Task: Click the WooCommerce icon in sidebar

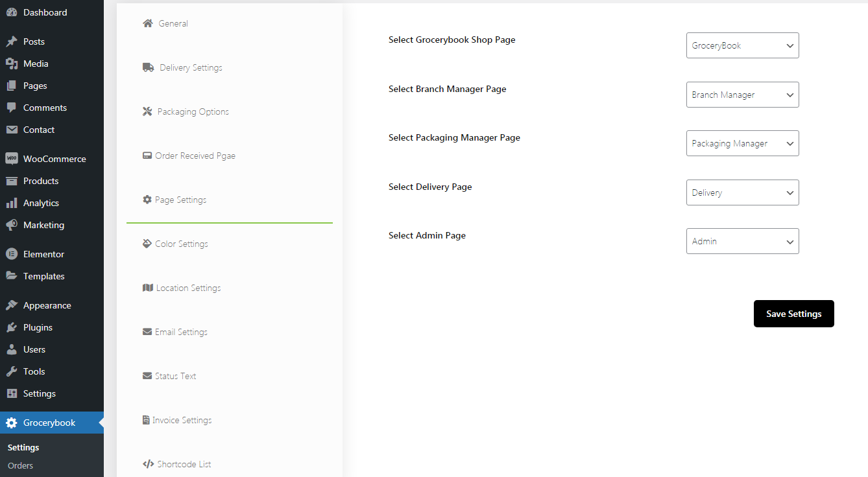Action: pyautogui.click(x=12, y=159)
